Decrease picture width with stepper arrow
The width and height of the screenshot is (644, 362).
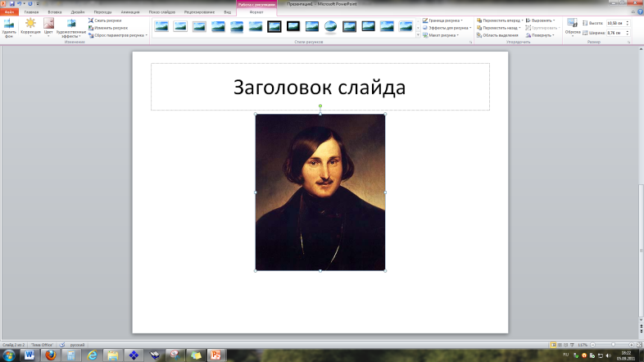click(x=627, y=34)
